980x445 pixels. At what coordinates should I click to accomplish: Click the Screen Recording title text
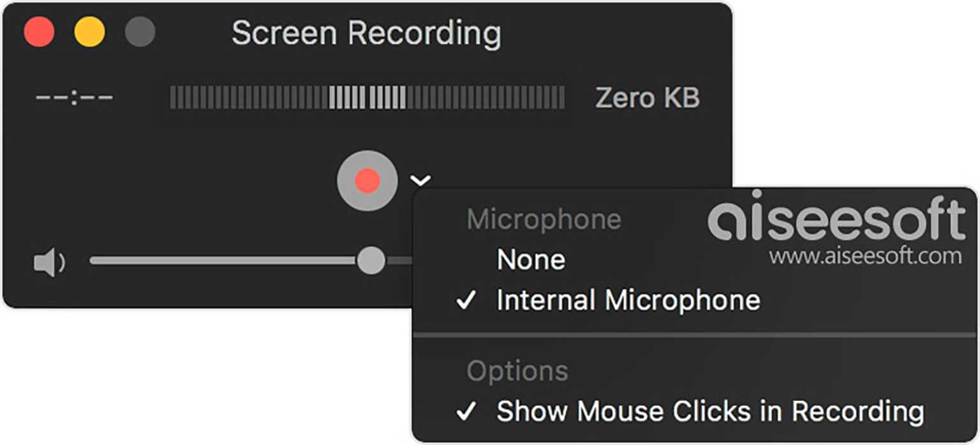point(367,32)
